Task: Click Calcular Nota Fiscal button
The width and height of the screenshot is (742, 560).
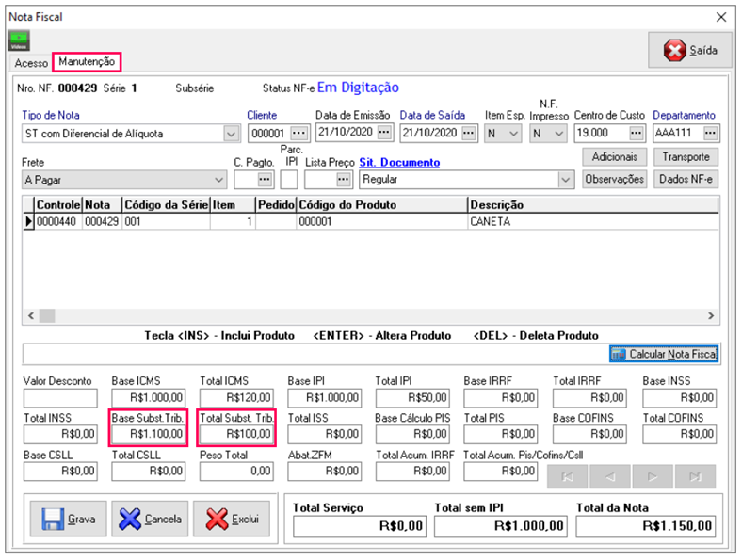Action: [664, 354]
